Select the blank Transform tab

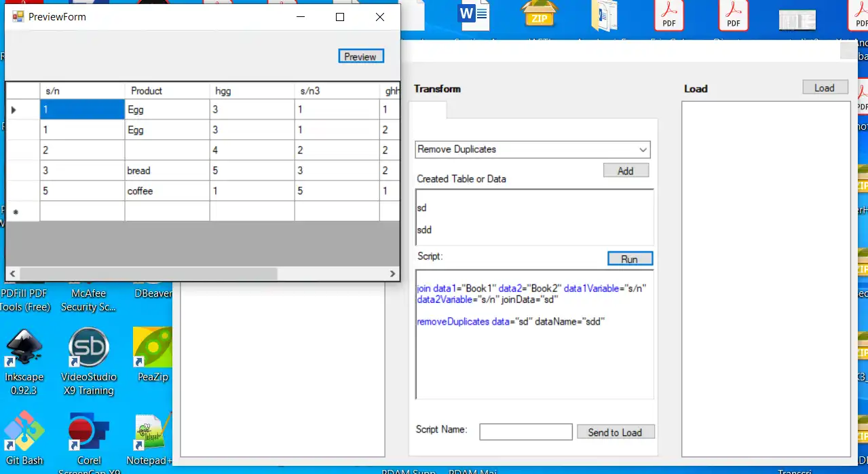tap(429, 110)
